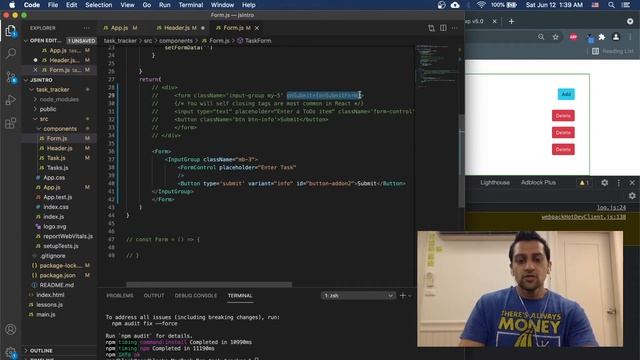
Task: Click the editor horizontal scrollbar
Action: pos(209,284)
